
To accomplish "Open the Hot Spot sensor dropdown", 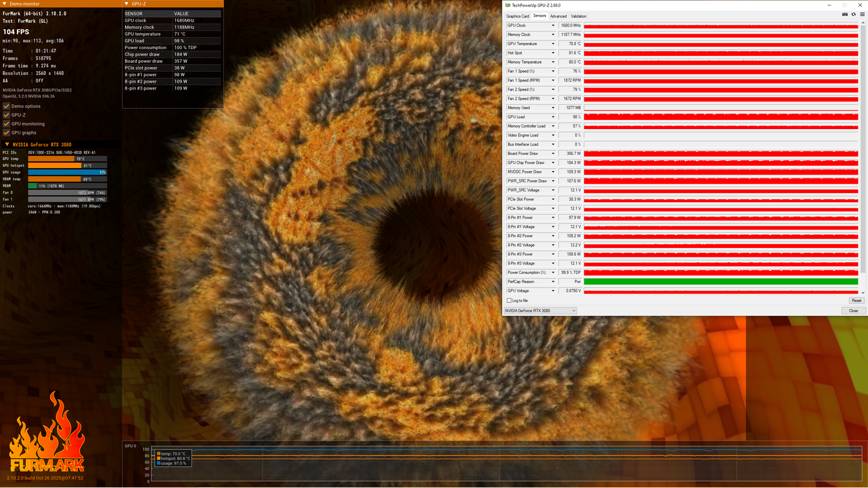I will [x=553, y=53].
